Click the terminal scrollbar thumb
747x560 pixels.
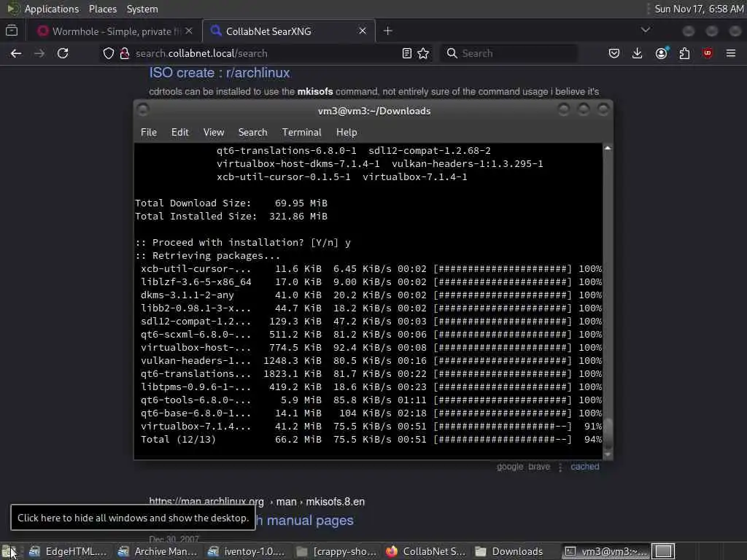608,434
